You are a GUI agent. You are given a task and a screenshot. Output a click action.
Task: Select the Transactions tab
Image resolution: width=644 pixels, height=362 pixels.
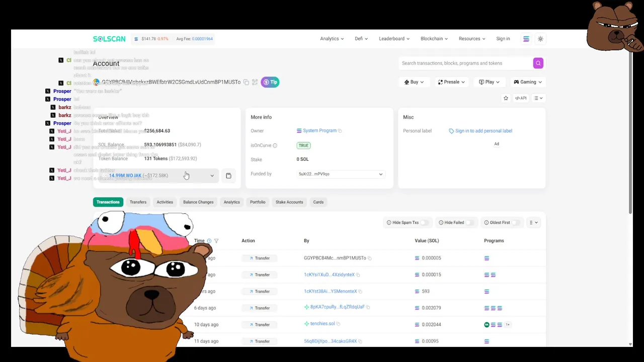[x=108, y=202]
